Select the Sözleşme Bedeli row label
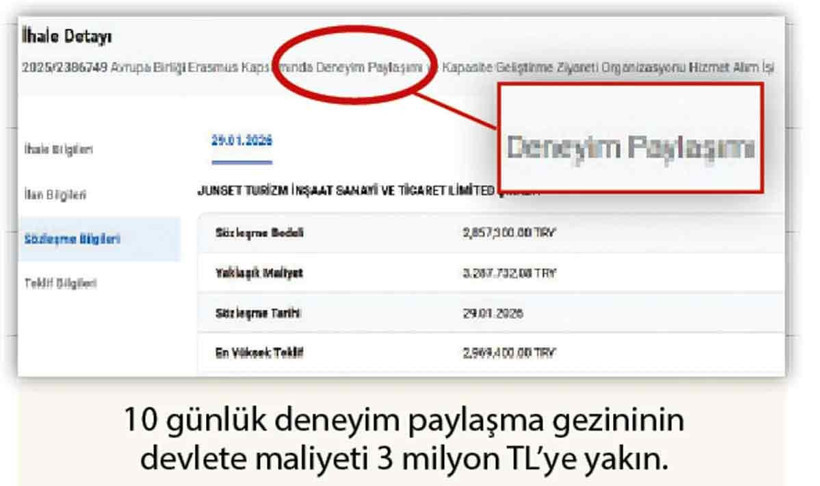The image size is (820, 486). (259, 233)
